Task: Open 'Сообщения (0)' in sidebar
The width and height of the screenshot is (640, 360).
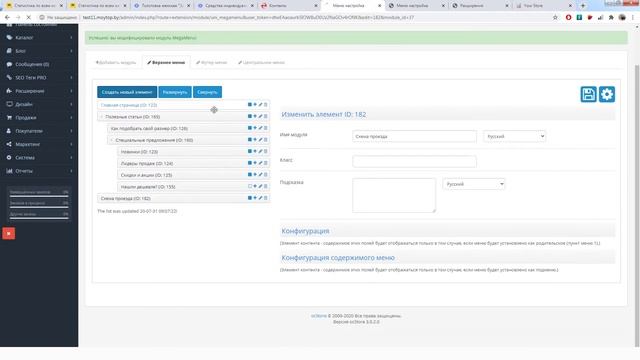Action: tap(39, 64)
